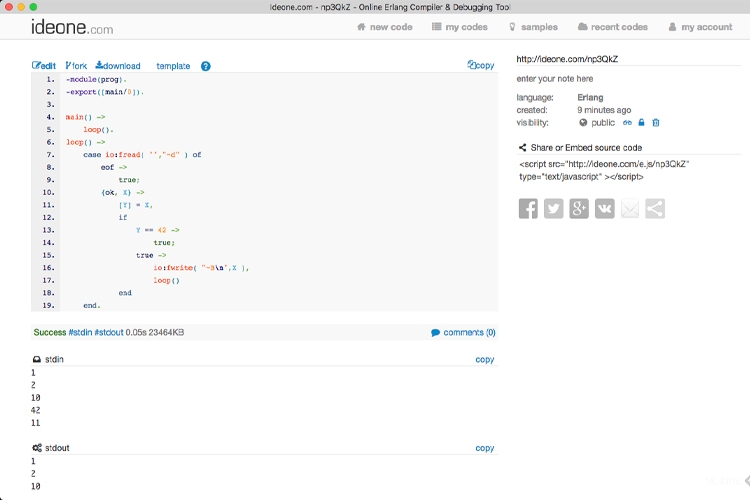Click the '{ok, X} ->' code line
Image resolution: width=750 pixels, height=500 pixels.
[x=122, y=192]
